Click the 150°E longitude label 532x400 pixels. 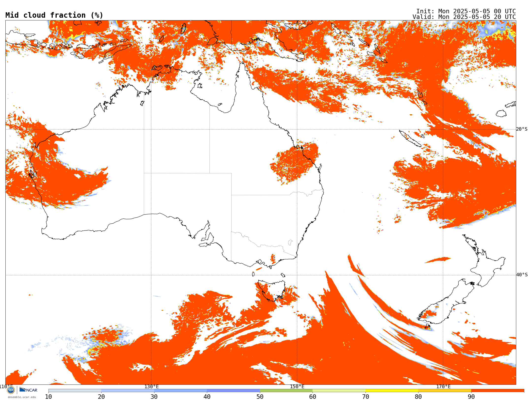[x=297, y=386]
